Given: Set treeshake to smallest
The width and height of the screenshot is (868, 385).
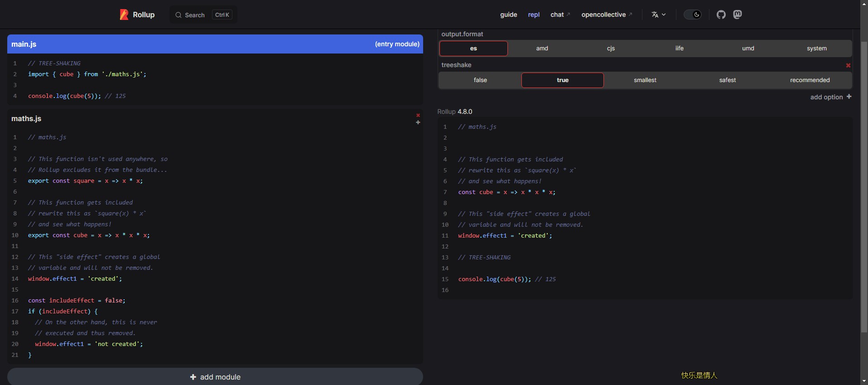Looking at the screenshot, I should pyautogui.click(x=645, y=80).
